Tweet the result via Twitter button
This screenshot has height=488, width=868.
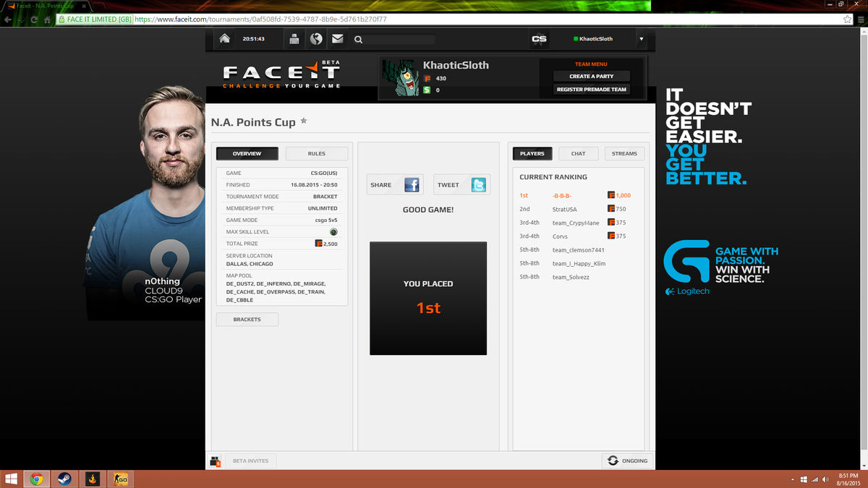coord(461,184)
